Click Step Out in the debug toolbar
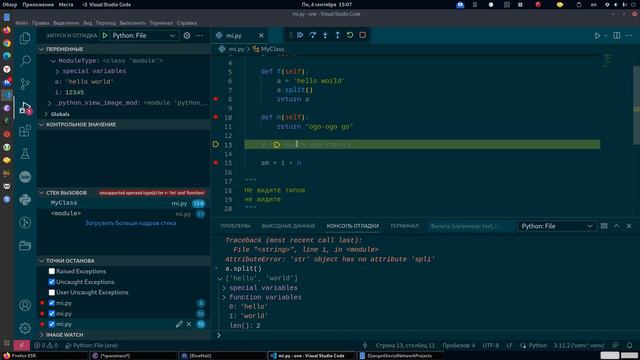Image resolution: width=640 pixels, height=360 pixels. 338,35
